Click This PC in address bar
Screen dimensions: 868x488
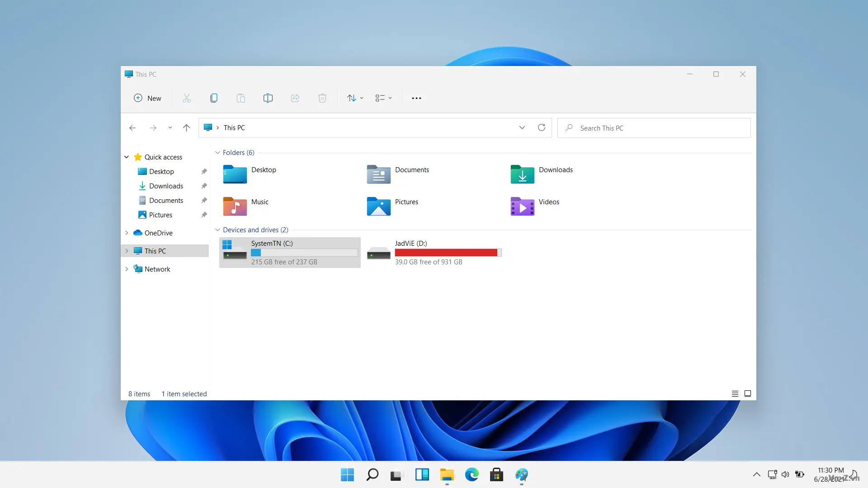click(x=234, y=128)
